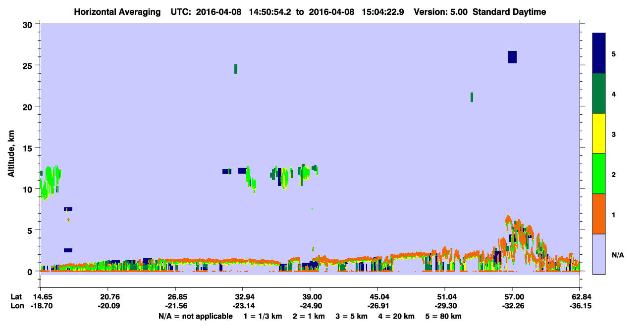Click the y-axis tick label 25
This screenshot has width=644, height=330.
tap(29, 65)
